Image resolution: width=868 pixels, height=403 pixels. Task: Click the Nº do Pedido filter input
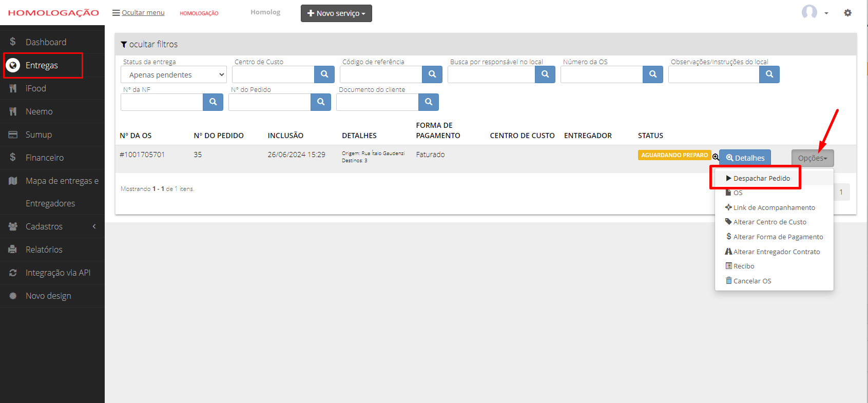pyautogui.click(x=269, y=102)
